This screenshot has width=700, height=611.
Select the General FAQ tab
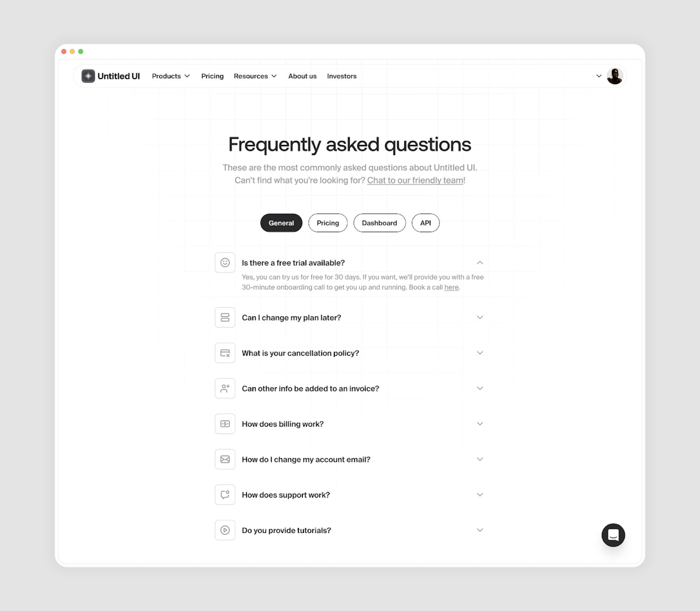281,223
